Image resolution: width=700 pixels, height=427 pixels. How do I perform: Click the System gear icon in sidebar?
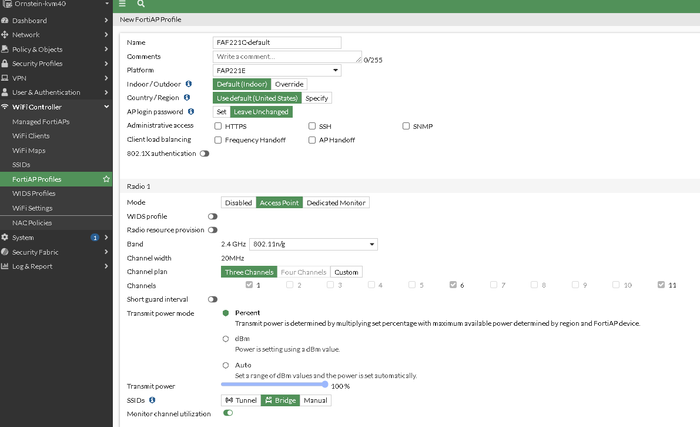coord(5,237)
